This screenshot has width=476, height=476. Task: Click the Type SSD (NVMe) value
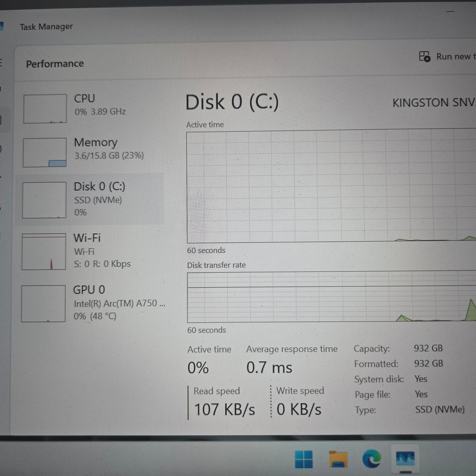[440, 410]
